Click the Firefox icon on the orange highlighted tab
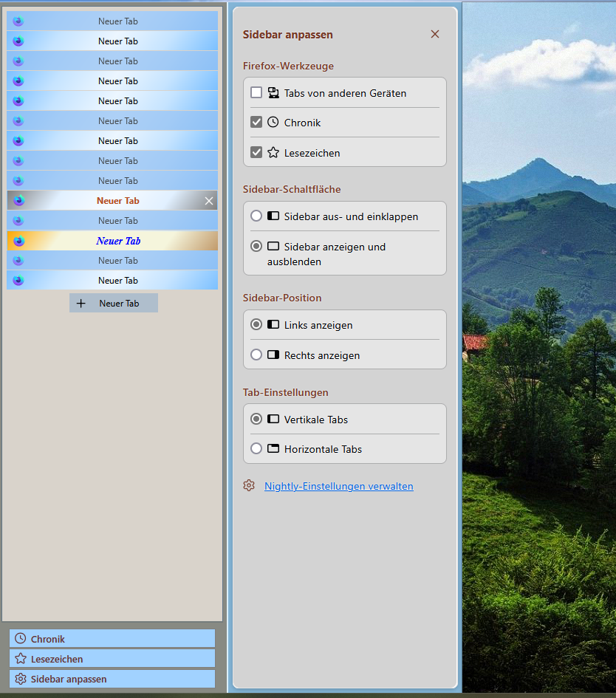The width and height of the screenshot is (616, 698). pyautogui.click(x=18, y=241)
